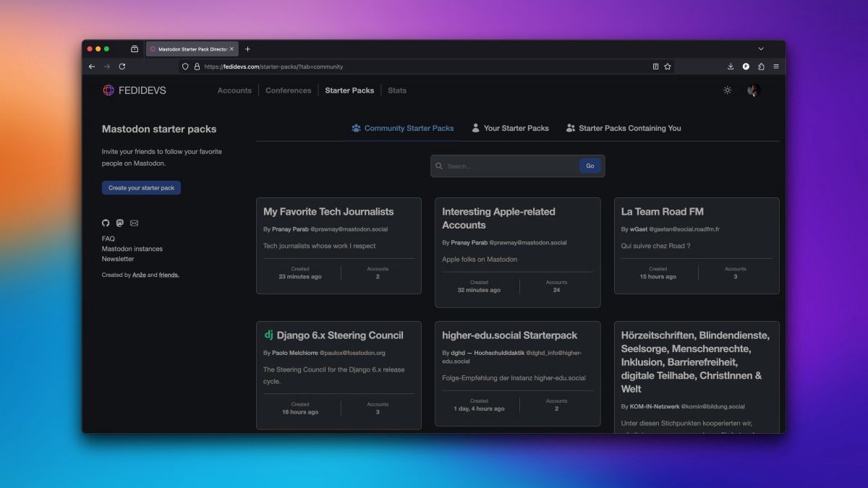Click the email envelope icon in sidebar

coord(134,223)
